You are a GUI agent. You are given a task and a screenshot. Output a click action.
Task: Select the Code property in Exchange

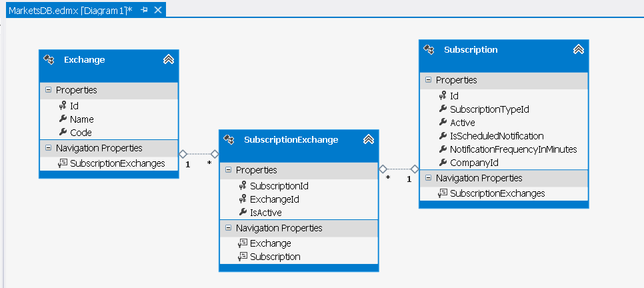[x=81, y=133]
